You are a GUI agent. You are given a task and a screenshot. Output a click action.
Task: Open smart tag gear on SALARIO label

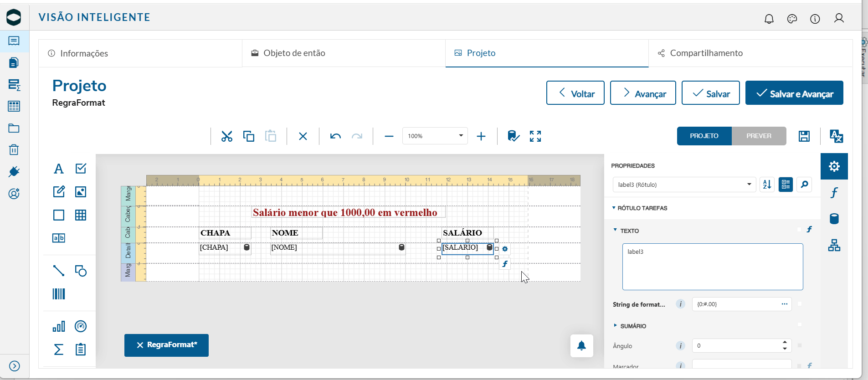(x=505, y=249)
